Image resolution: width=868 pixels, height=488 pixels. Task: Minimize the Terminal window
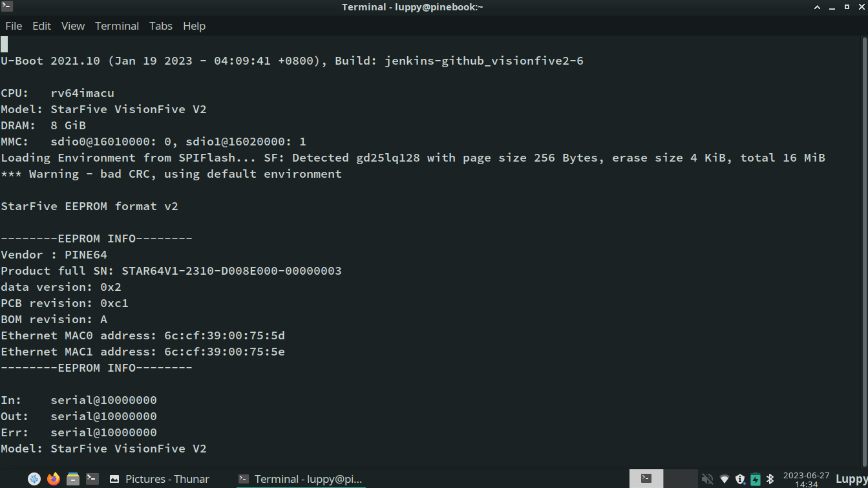point(833,7)
